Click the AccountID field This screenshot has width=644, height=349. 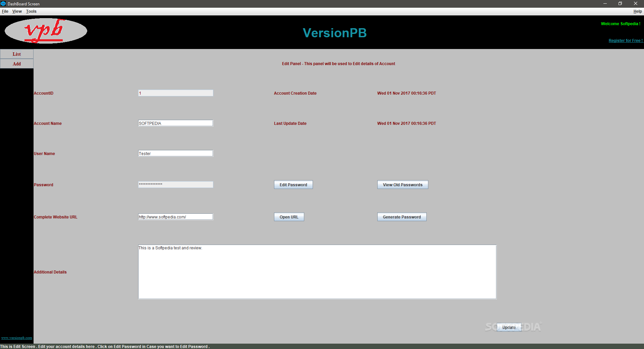(x=176, y=93)
